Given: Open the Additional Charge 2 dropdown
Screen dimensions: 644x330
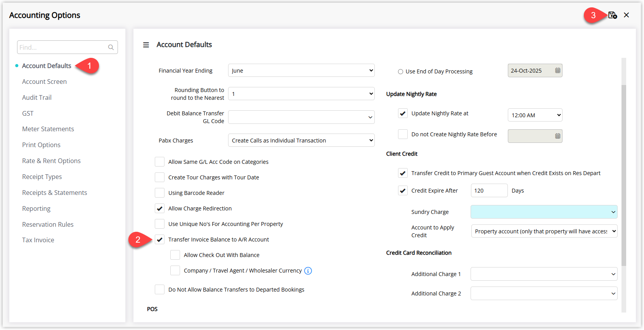Looking at the screenshot, I should pyautogui.click(x=544, y=293).
